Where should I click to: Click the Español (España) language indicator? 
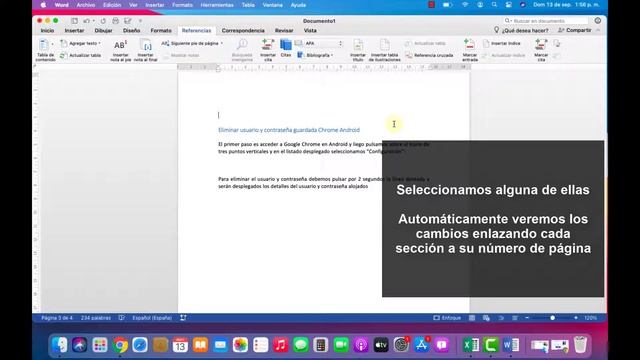pos(152,318)
